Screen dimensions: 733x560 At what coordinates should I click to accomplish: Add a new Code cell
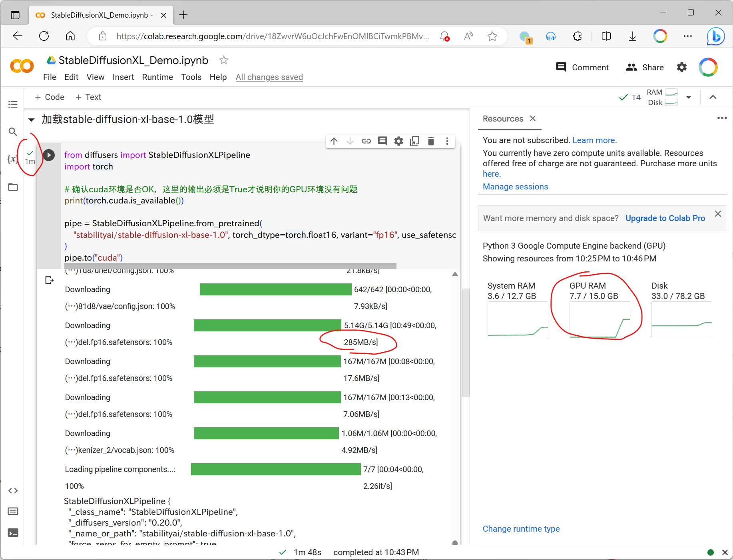[50, 97]
